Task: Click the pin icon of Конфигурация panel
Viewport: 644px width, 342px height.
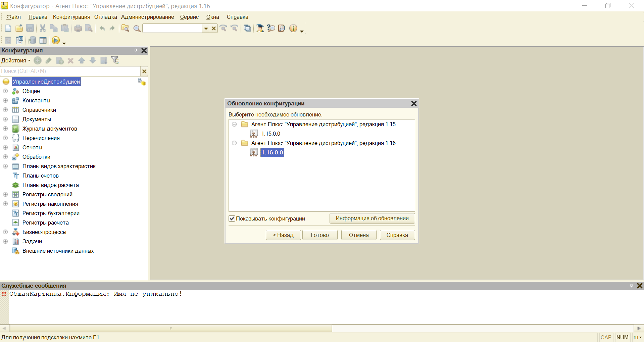Action: coord(136,50)
